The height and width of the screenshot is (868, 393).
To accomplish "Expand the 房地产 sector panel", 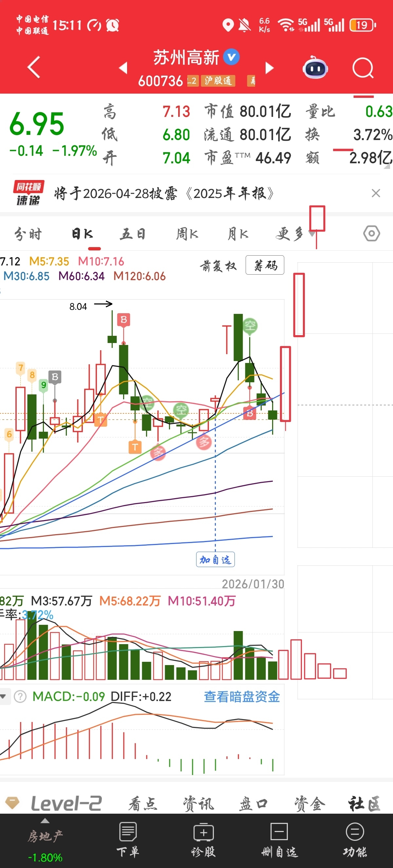I will (x=45, y=841).
